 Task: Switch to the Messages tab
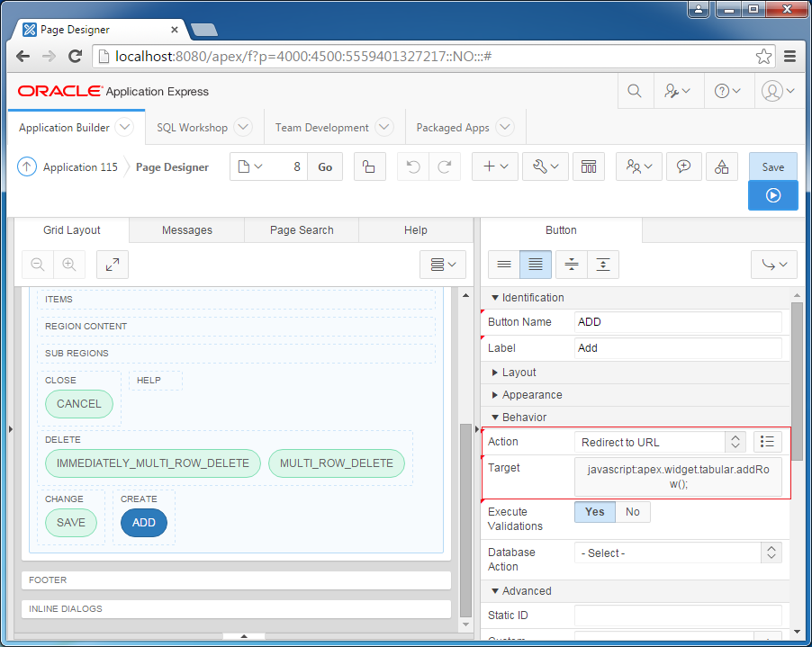tap(187, 230)
